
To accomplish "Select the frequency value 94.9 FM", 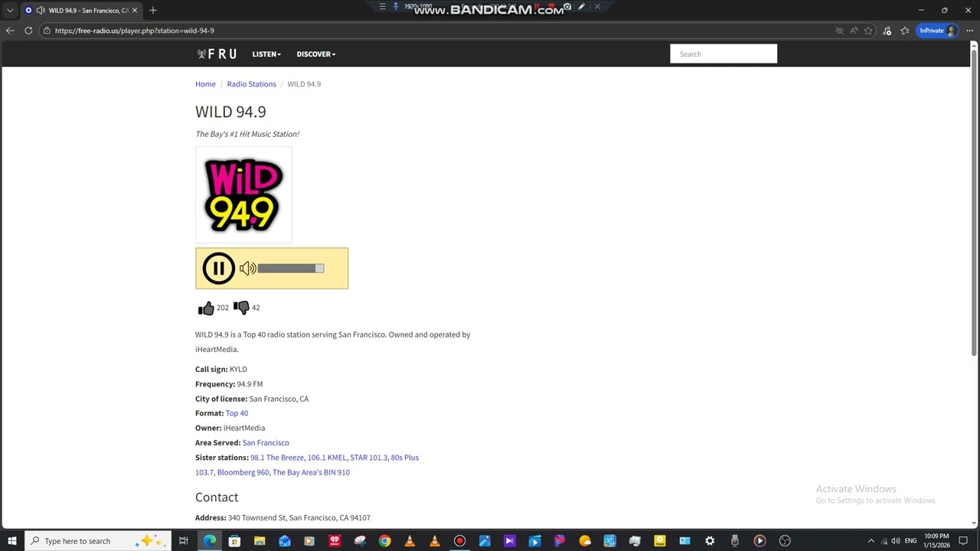I will pos(250,384).
